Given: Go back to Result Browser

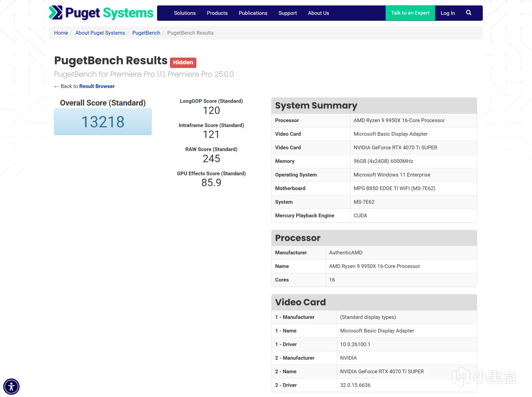Looking at the screenshot, I should [x=97, y=86].
